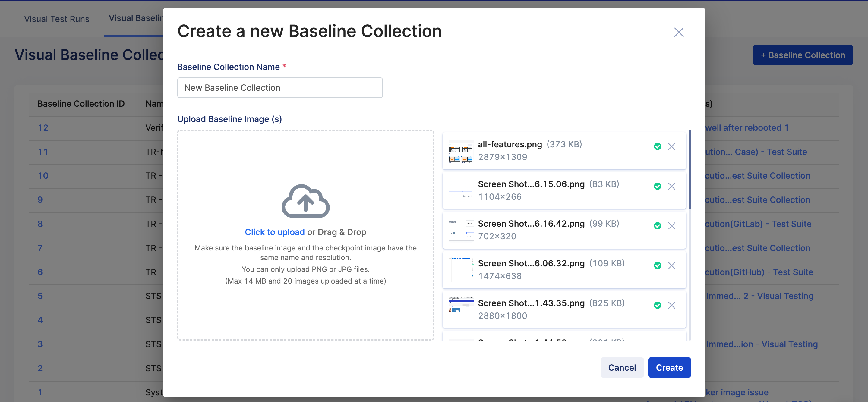
Task: Open baseline collection ID 12
Action: [43, 128]
